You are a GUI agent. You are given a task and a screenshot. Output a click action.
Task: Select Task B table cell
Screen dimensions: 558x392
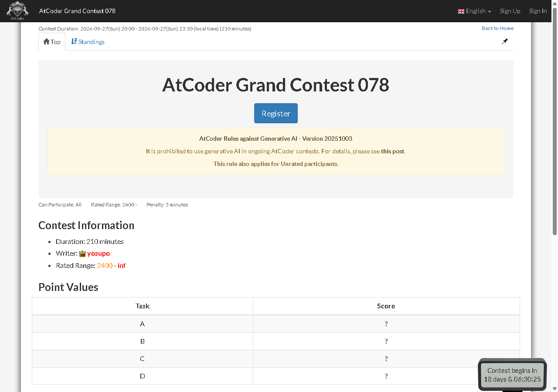[x=143, y=341]
